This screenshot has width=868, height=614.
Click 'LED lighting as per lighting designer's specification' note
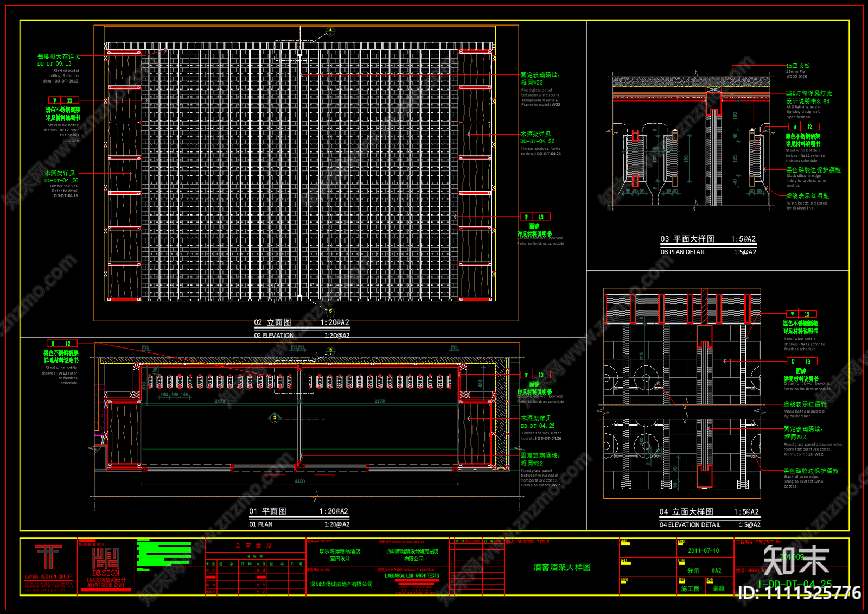[x=803, y=112]
